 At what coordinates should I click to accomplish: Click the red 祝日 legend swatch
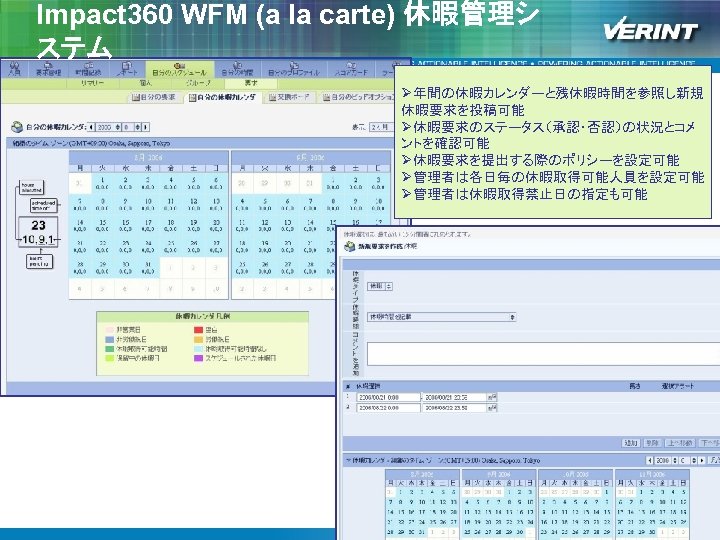coord(198,330)
